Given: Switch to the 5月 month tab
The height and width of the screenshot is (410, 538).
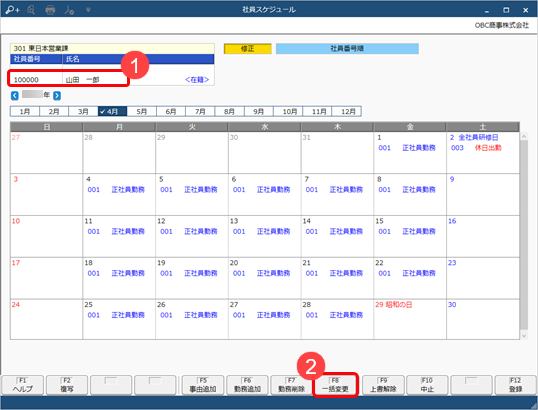Looking at the screenshot, I should pyautogui.click(x=142, y=112).
